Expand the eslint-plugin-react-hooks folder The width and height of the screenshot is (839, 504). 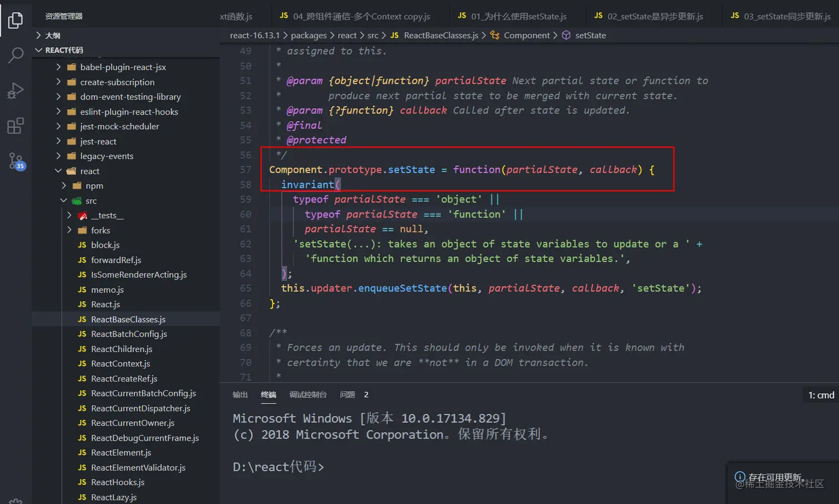(x=58, y=111)
